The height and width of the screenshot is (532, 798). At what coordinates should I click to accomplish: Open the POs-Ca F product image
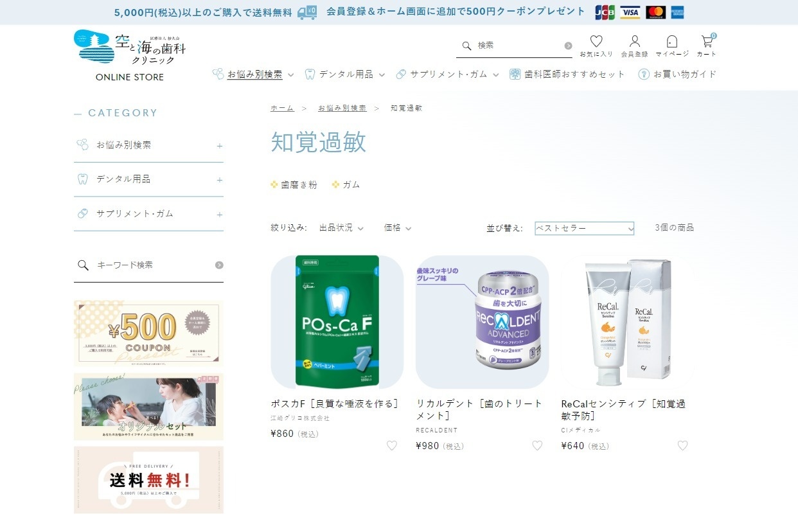pos(337,322)
